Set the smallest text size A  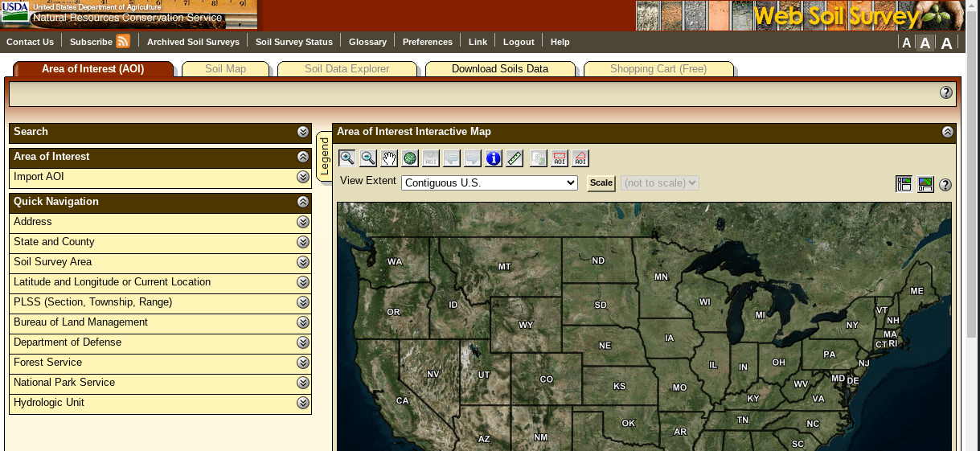(907, 43)
